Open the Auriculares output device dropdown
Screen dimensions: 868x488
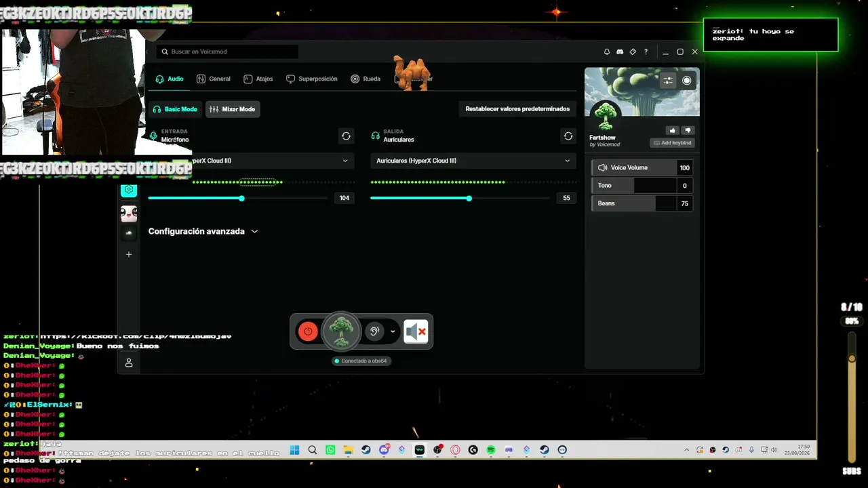pyautogui.click(x=473, y=161)
